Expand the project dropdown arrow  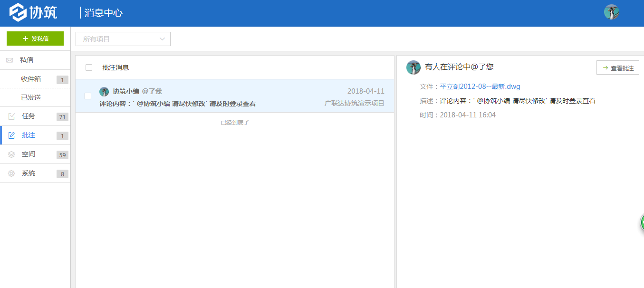coord(162,38)
